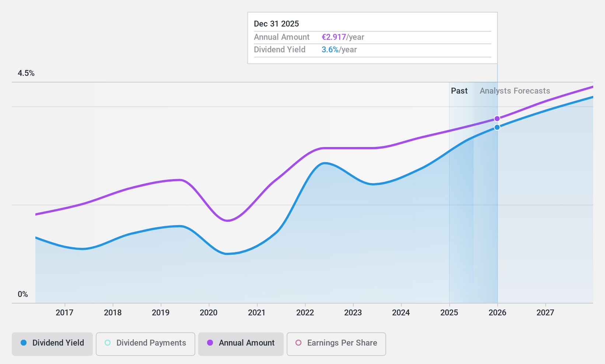Click the Dividend Yield label in tooltip

pos(280,50)
